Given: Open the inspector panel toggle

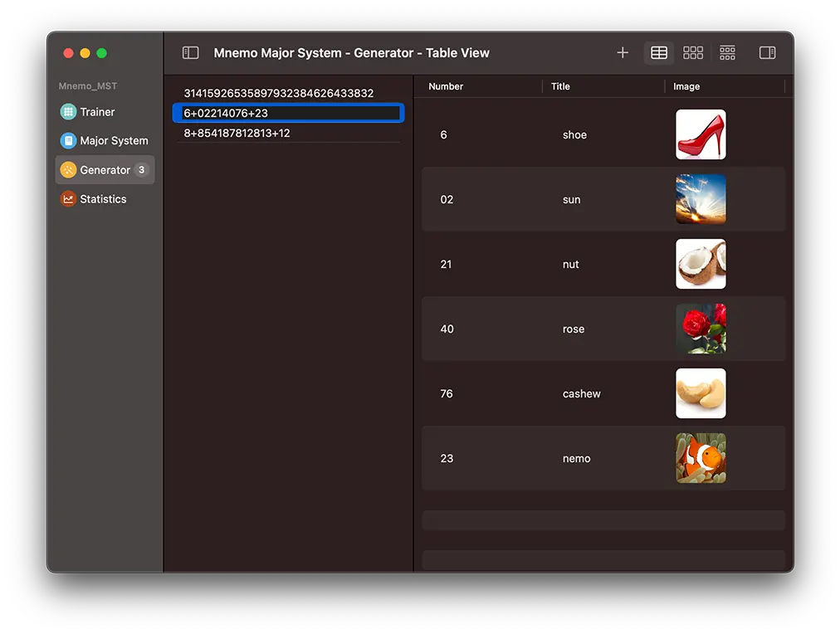Looking at the screenshot, I should click(x=766, y=51).
